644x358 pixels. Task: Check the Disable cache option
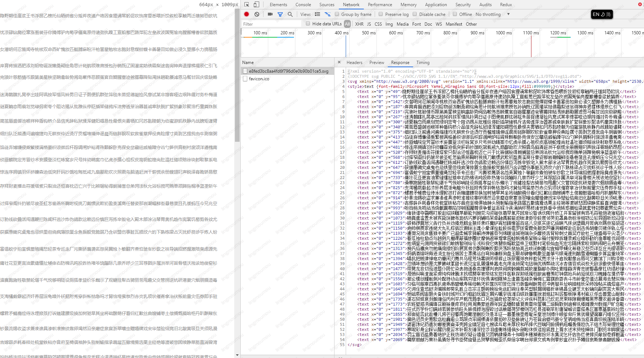click(414, 14)
